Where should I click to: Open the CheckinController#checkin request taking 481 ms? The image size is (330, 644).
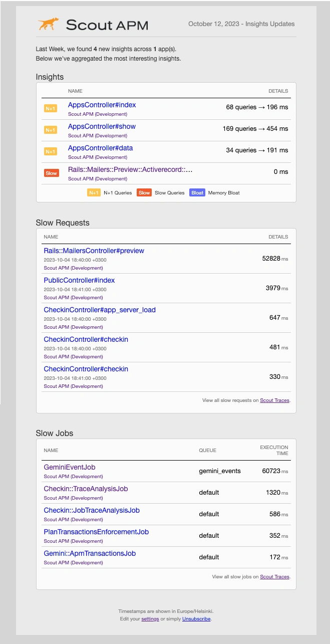[x=86, y=339]
